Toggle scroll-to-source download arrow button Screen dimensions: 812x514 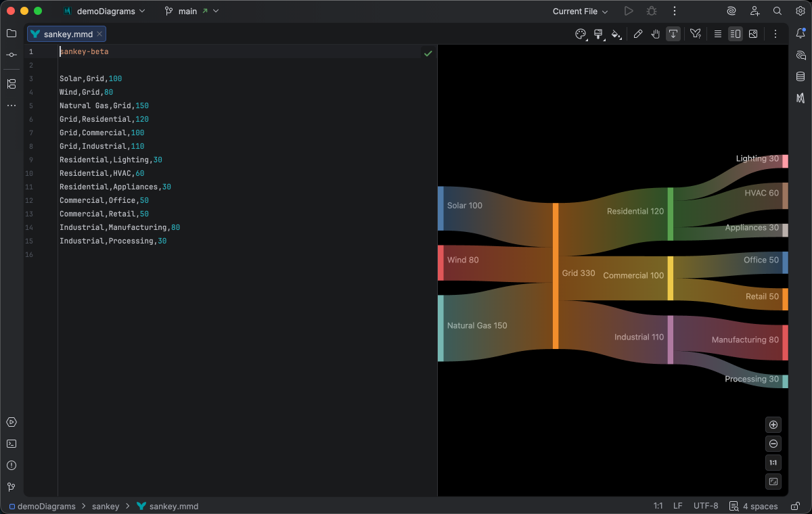click(x=673, y=34)
